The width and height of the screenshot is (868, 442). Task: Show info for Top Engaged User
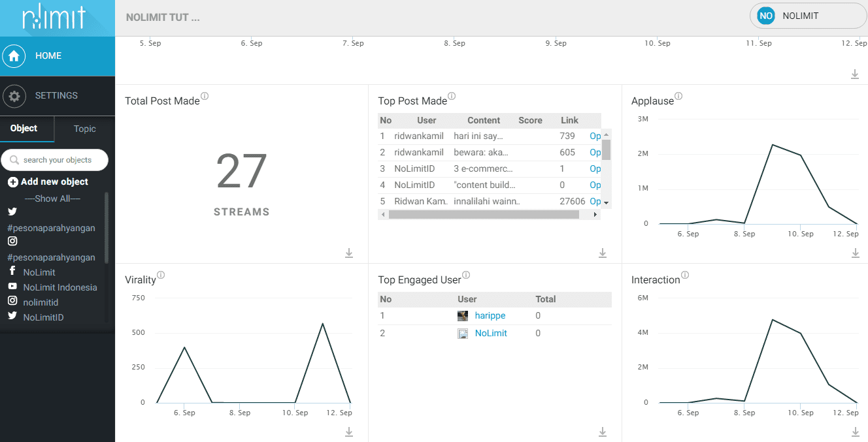(466, 275)
